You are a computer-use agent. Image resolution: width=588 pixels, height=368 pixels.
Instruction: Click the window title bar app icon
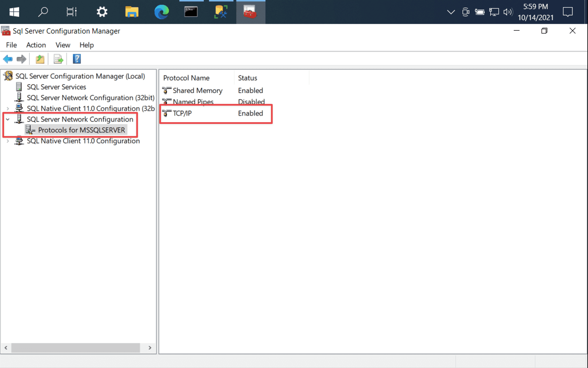6,31
